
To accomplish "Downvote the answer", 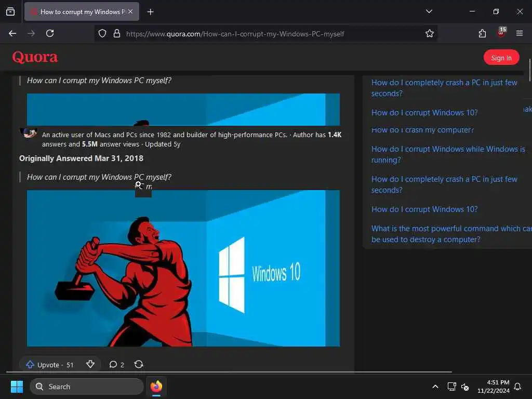I will [90, 364].
